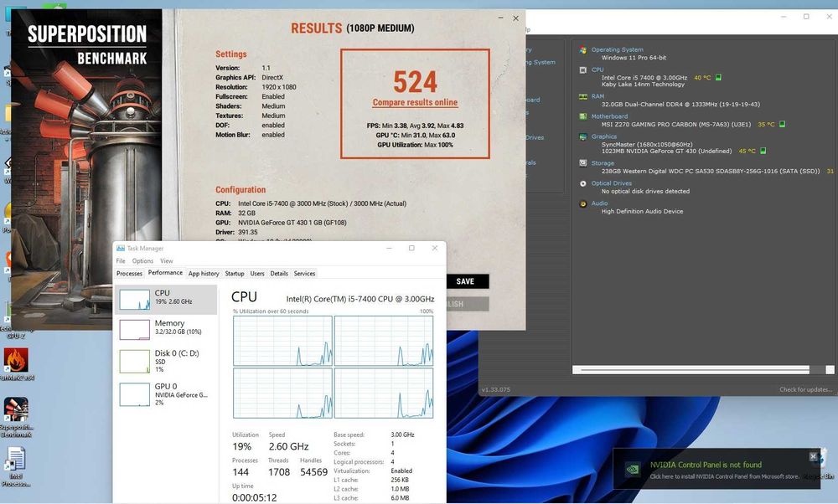Close the Superposition results window

(515, 18)
